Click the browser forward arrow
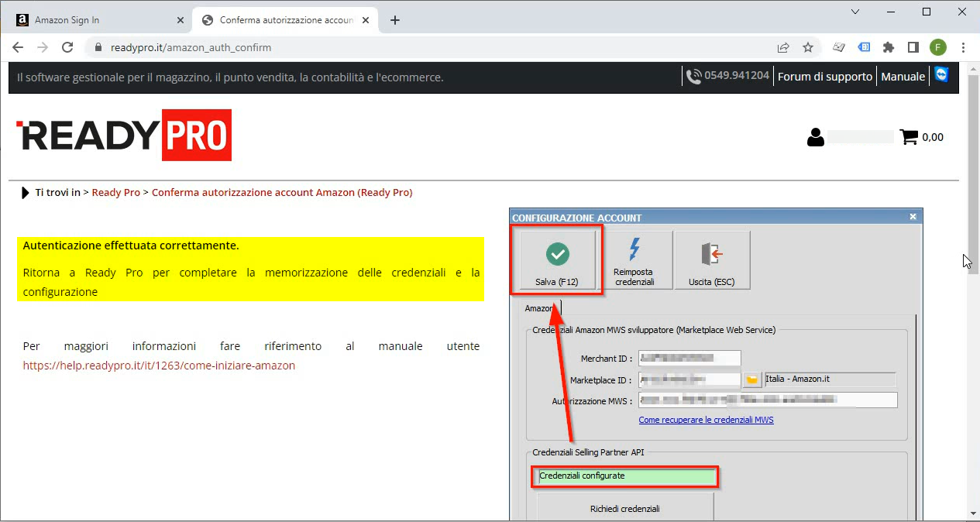The image size is (980, 522). pos(43,47)
